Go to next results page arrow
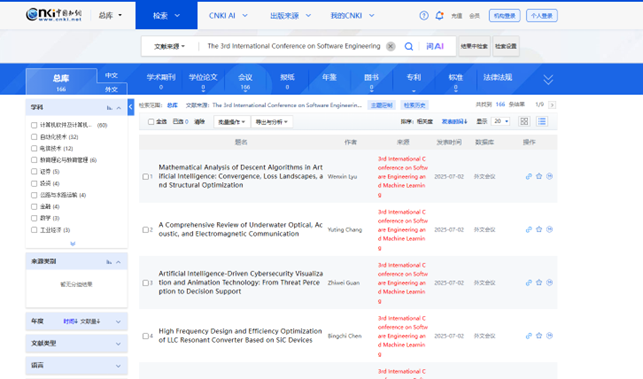This screenshot has height=379, width=643. tap(552, 105)
